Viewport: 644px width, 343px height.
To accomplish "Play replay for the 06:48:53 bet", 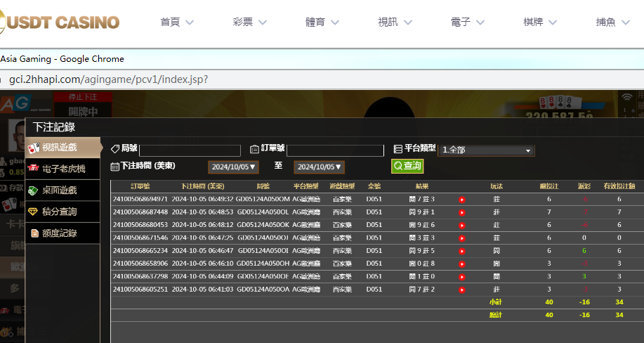I will [462, 212].
